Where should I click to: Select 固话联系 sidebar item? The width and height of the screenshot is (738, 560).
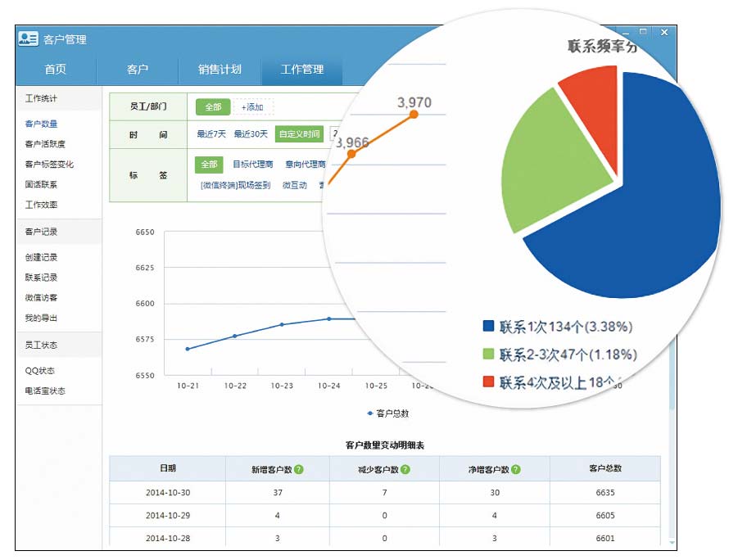pyautogui.click(x=42, y=184)
